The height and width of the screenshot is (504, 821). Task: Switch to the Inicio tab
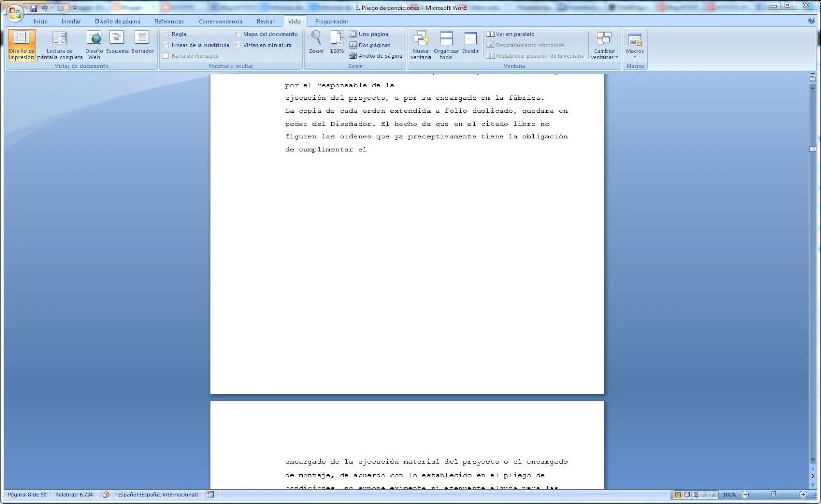(x=40, y=21)
